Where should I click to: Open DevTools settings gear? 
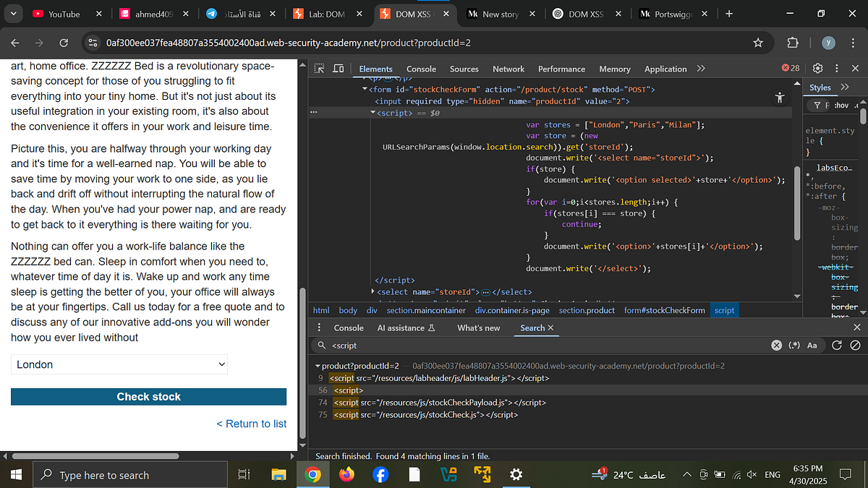point(817,68)
